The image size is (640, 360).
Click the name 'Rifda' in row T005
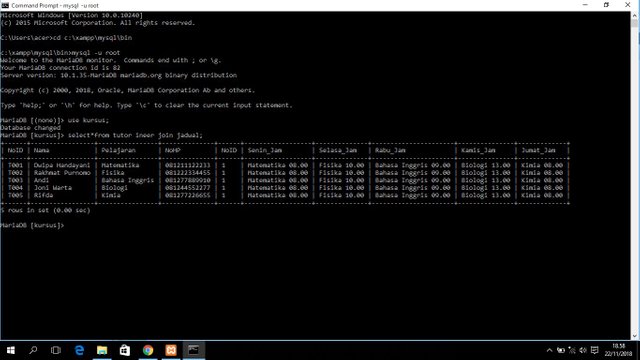tap(43, 195)
